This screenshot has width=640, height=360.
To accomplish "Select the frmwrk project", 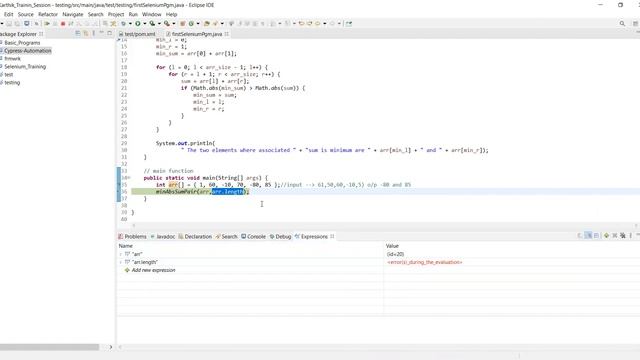I will pos(12,58).
